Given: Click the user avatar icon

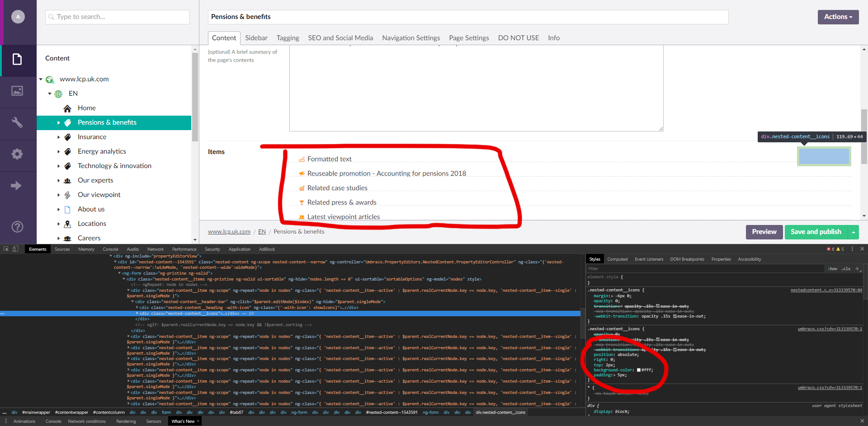Looking at the screenshot, I should [x=18, y=17].
